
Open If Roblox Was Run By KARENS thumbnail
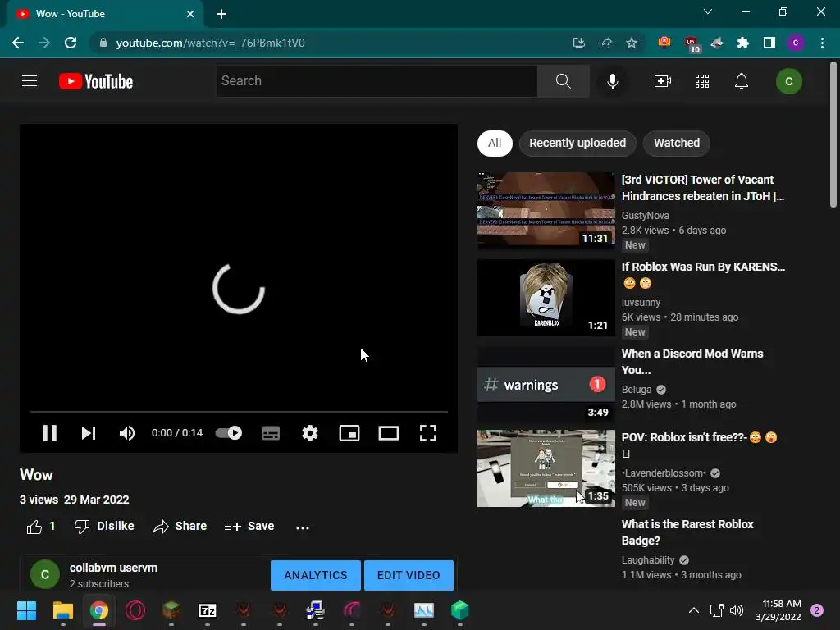(x=546, y=298)
